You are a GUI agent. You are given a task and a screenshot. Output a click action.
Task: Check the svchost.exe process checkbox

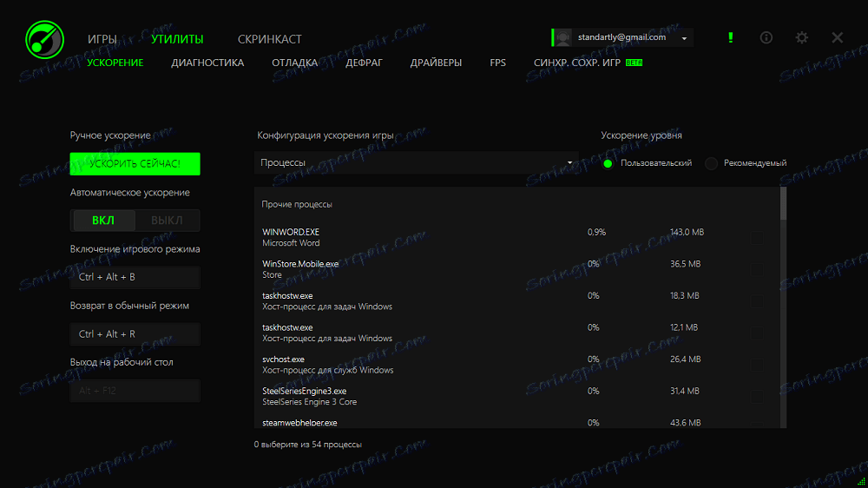point(757,365)
